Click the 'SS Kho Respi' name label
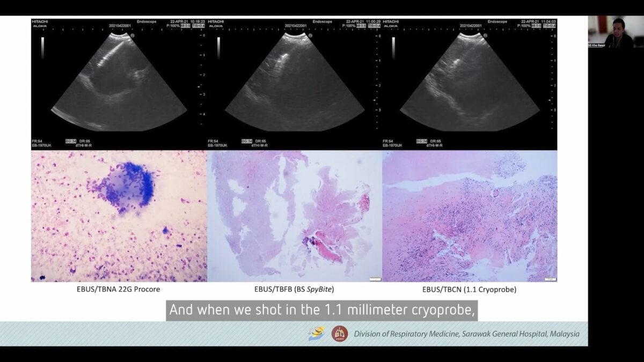 click(x=597, y=46)
